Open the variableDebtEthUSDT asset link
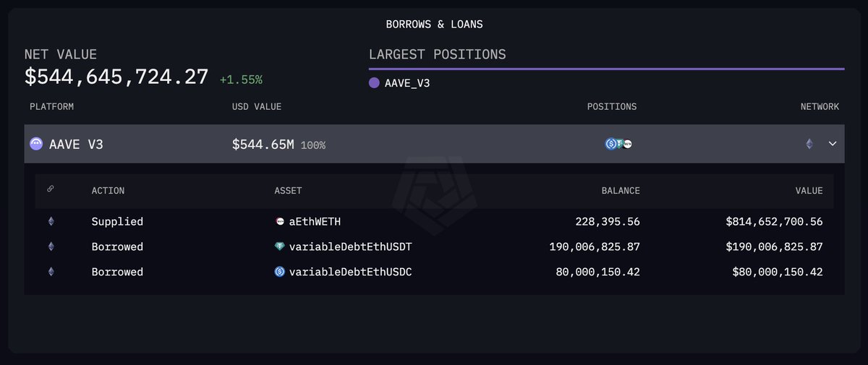Viewport: 868px width, 365px height. [x=351, y=246]
